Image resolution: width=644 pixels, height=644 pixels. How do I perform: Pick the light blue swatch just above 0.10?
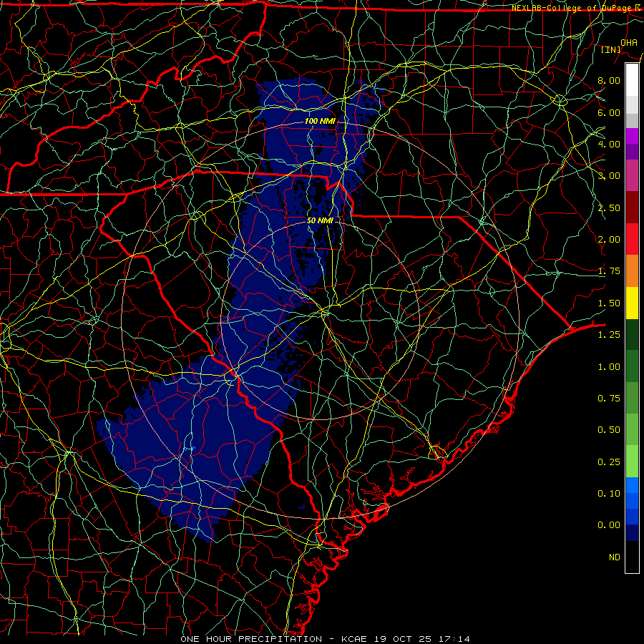point(632,485)
